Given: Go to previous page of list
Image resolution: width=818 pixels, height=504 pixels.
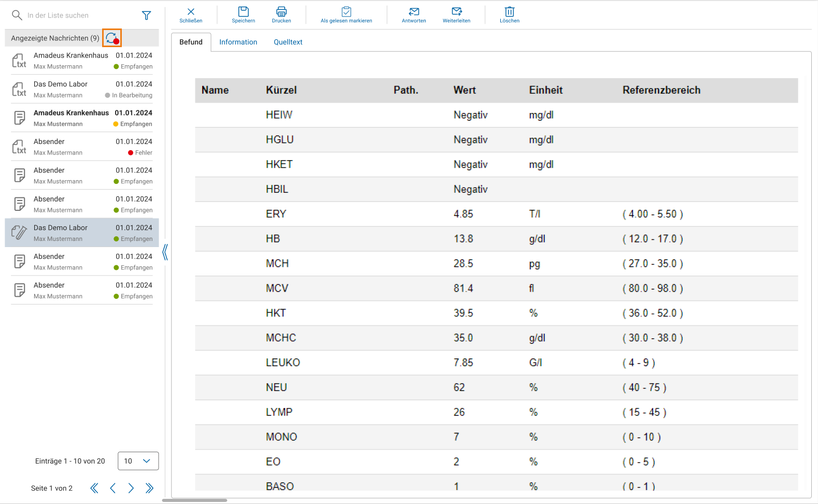Looking at the screenshot, I should pos(113,488).
